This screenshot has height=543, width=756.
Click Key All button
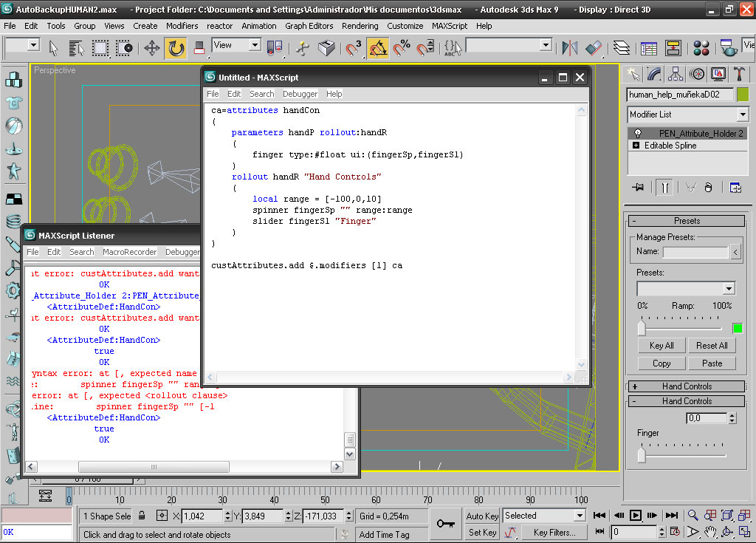point(661,346)
